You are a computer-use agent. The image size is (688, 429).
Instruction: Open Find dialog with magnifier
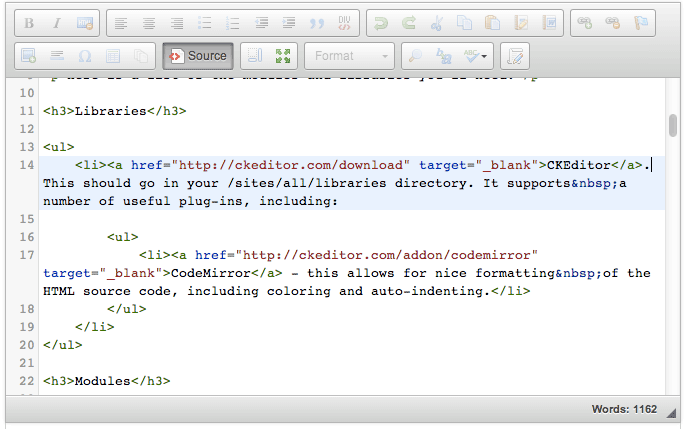415,56
